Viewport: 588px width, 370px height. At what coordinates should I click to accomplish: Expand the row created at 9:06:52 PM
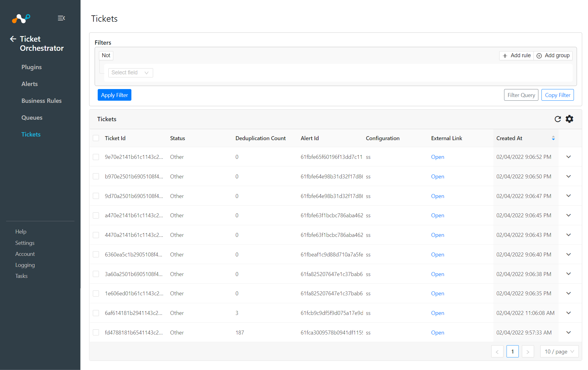[569, 157]
